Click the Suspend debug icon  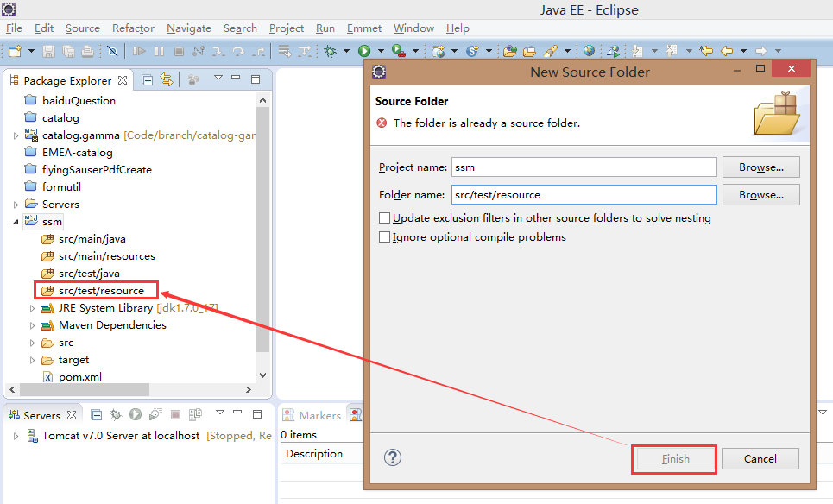click(x=160, y=51)
